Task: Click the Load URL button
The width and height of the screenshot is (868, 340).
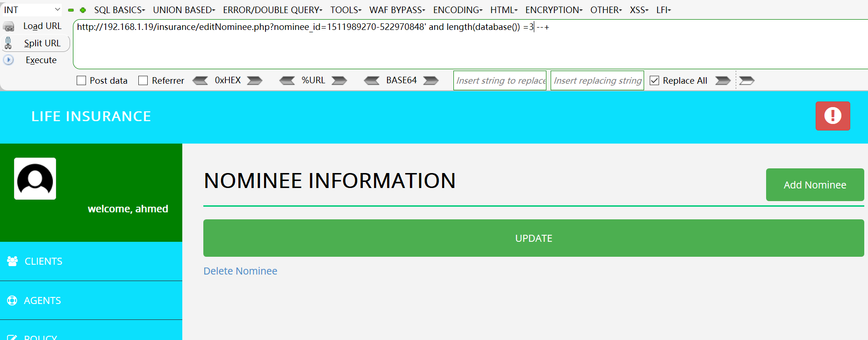Action: (36, 26)
